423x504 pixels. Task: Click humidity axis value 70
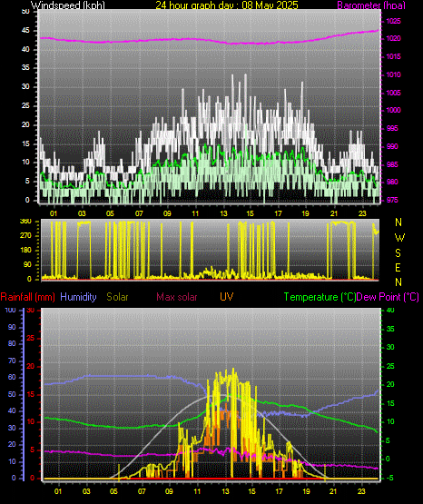pos(12,361)
